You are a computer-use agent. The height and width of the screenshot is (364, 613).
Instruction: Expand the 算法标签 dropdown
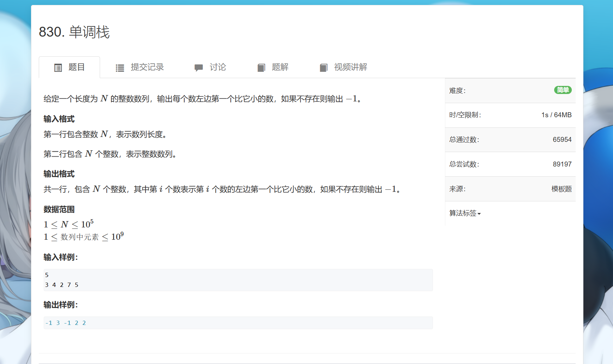(x=463, y=213)
